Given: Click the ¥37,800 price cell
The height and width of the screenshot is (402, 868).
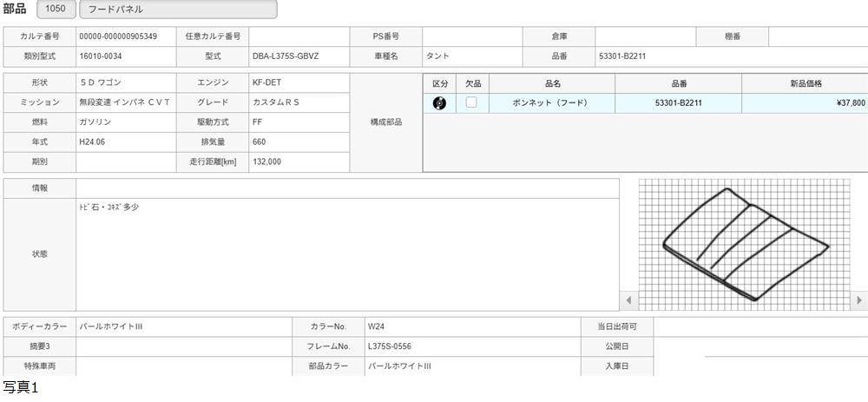Looking at the screenshot, I should point(804,103).
